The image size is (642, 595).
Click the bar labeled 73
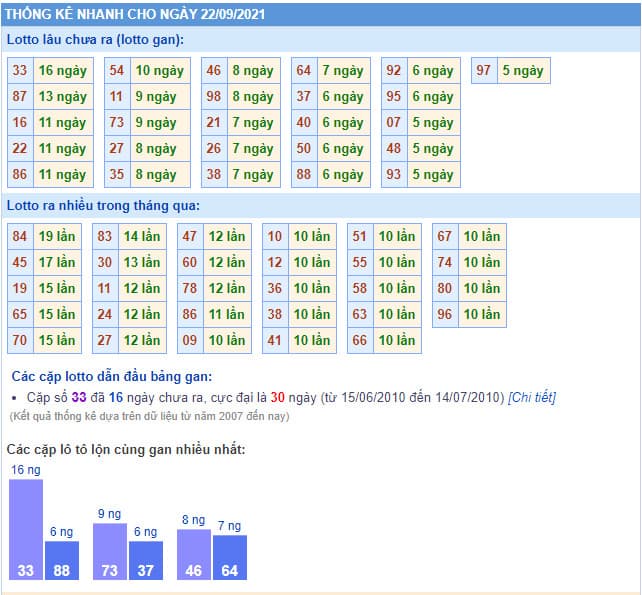pos(110,552)
